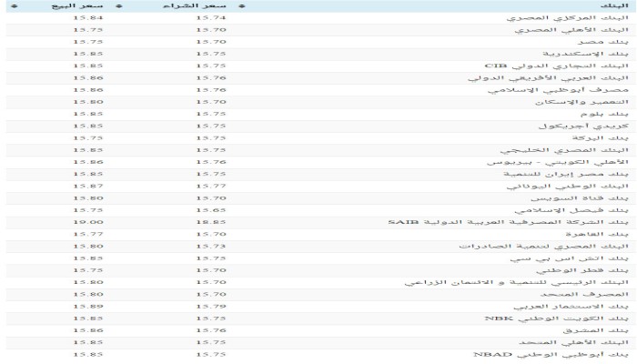Viewport: 637px width, 364px height.
Task: Select the "بنك أبوظبي الوطني NBAD" name
Action: click(x=551, y=355)
